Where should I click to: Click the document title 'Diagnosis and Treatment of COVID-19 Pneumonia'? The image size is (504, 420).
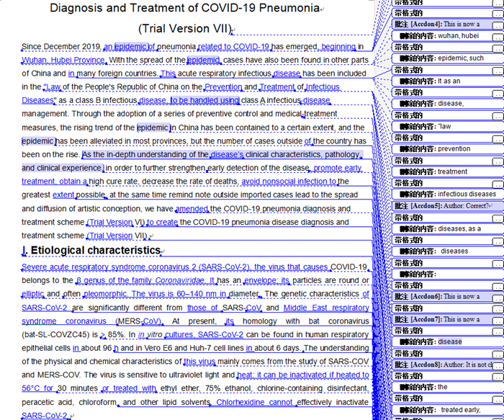(x=185, y=8)
